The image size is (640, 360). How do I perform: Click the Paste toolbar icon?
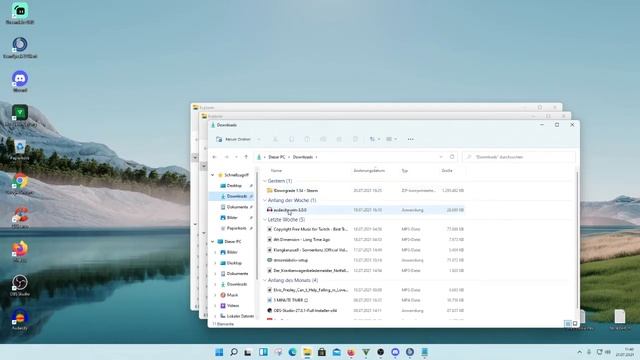tap(307, 139)
